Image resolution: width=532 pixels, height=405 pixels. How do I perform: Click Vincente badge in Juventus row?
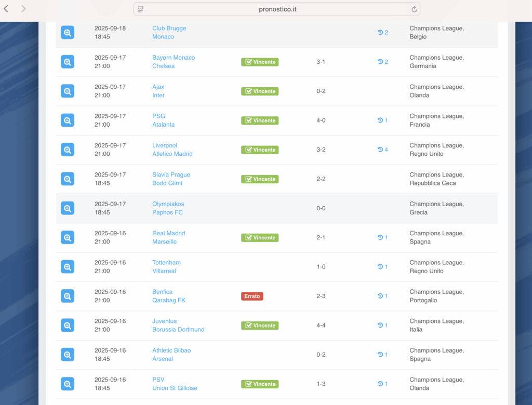point(260,325)
